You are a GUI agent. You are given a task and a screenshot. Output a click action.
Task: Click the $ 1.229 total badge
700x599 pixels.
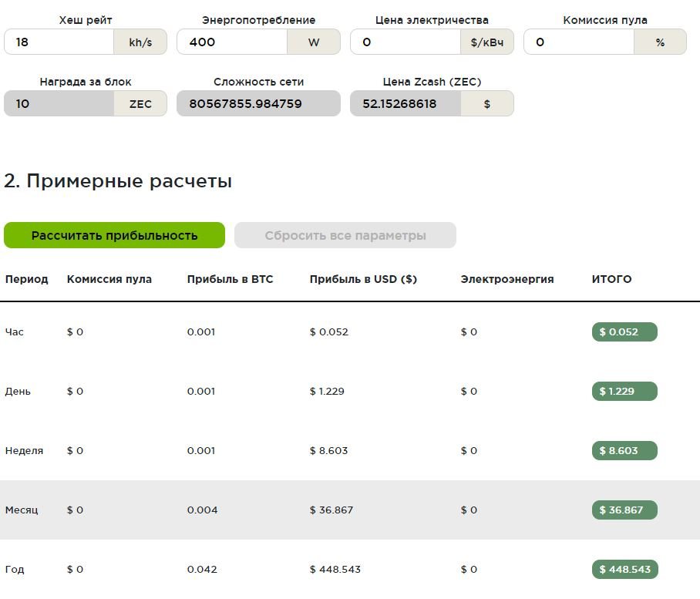(x=624, y=391)
